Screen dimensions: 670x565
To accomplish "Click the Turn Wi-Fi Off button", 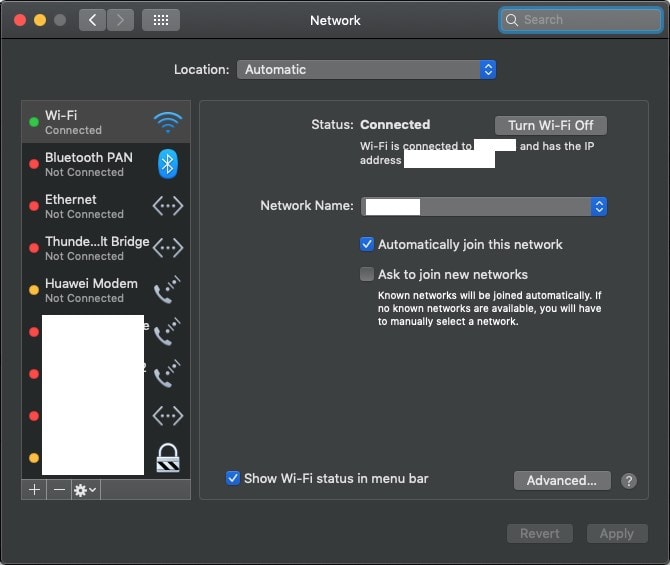I will click(x=550, y=125).
